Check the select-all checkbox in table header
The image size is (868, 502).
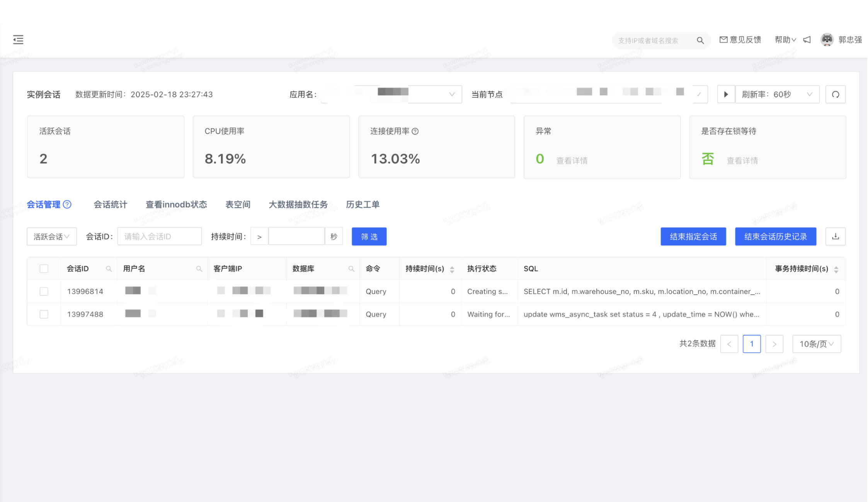click(44, 268)
